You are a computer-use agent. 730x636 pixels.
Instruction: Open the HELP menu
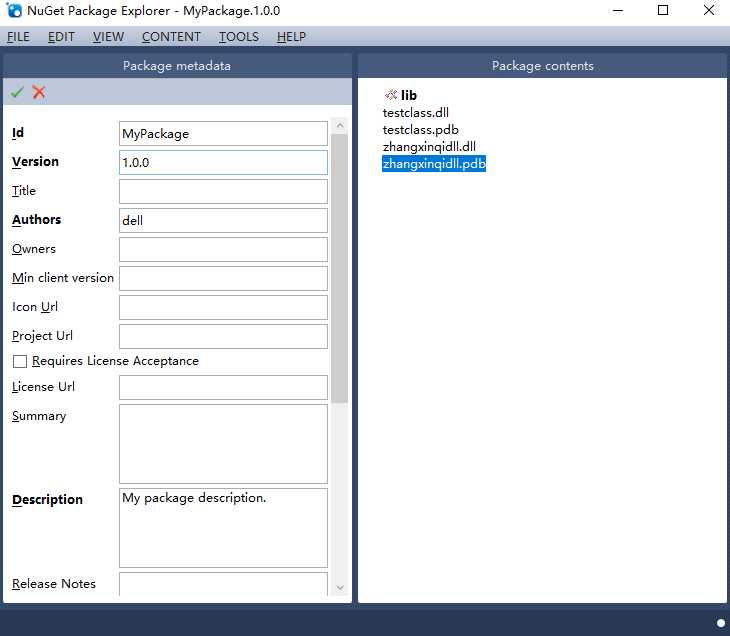click(x=291, y=37)
